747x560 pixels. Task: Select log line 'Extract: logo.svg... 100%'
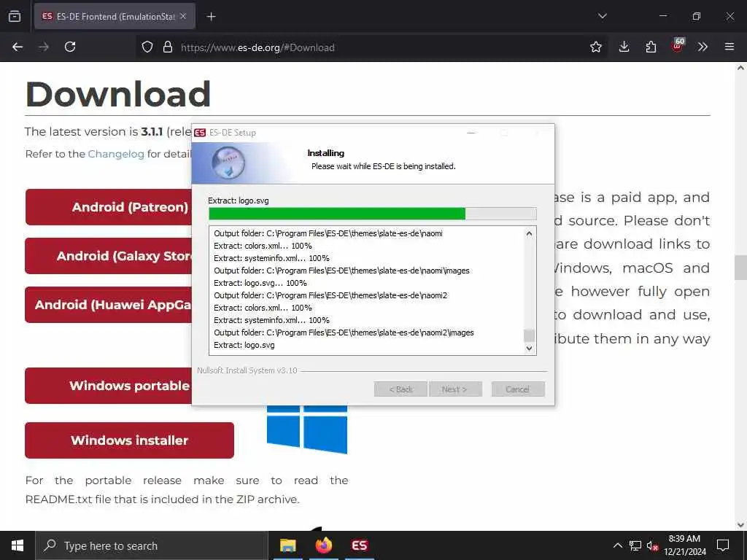260,283
